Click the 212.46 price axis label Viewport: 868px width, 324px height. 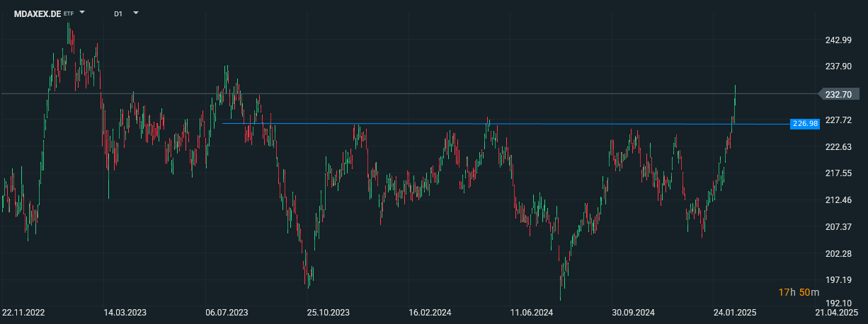tap(838, 200)
